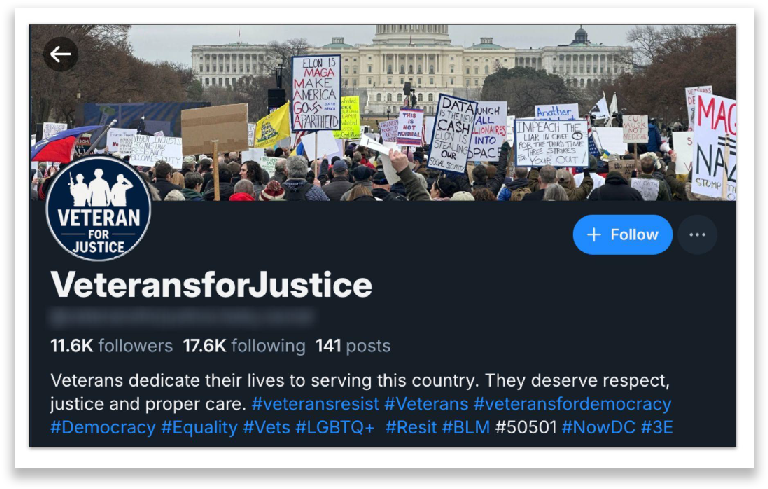The height and width of the screenshot is (489, 768).
Task: Open the #Resit hashtag
Action: point(411,427)
